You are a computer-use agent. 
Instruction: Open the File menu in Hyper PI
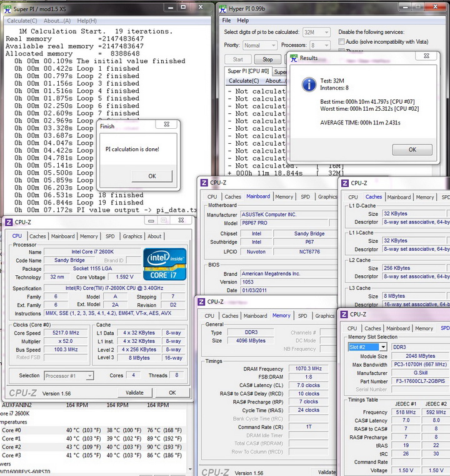point(226,21)
